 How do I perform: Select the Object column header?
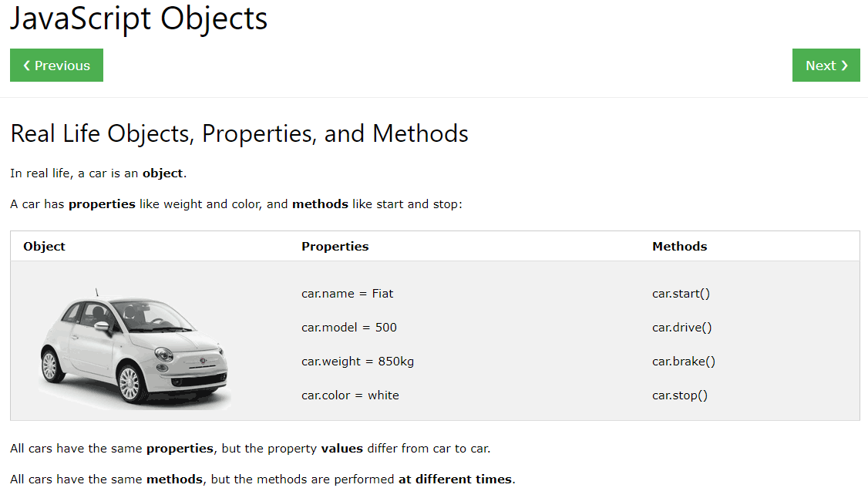coord(44,246)
